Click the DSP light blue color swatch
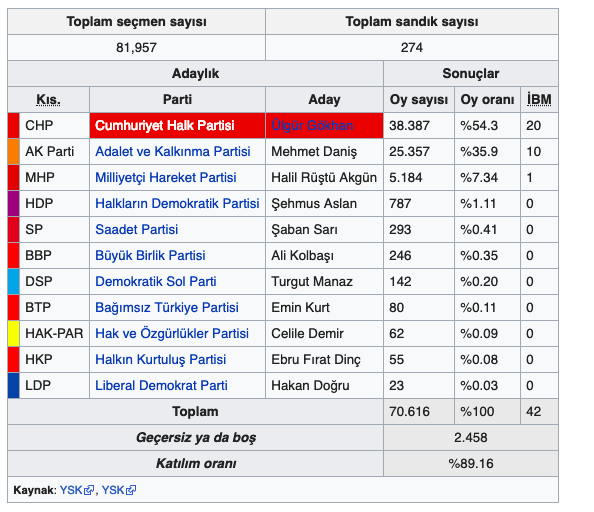Screen dimensions: 594x512 (14, 281)
